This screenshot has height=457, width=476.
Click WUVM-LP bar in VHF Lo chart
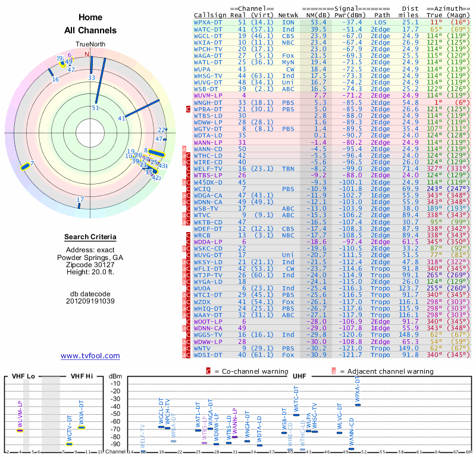pyautogui.click(x=20, y=431)
